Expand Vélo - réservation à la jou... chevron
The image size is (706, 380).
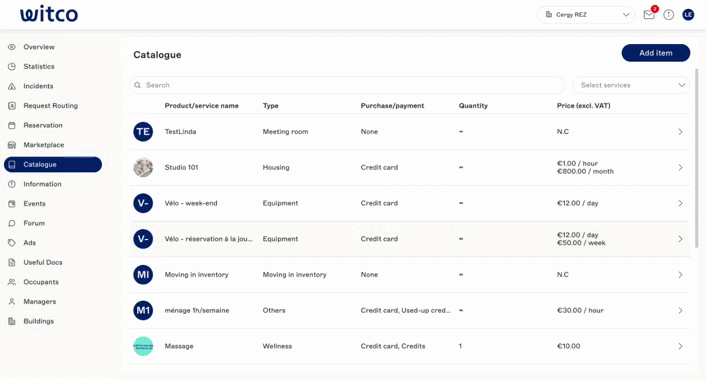tap(680, 239)
